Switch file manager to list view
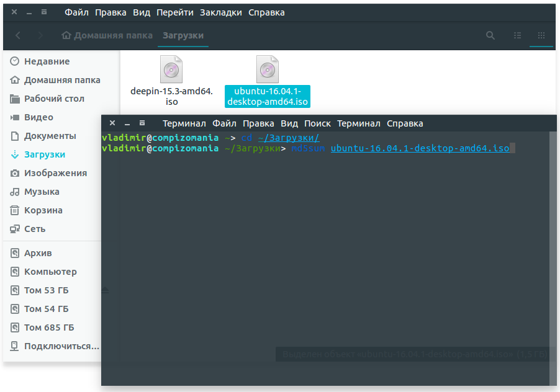Viewport: 560px width, 392px height. click(x=517, y=35)
